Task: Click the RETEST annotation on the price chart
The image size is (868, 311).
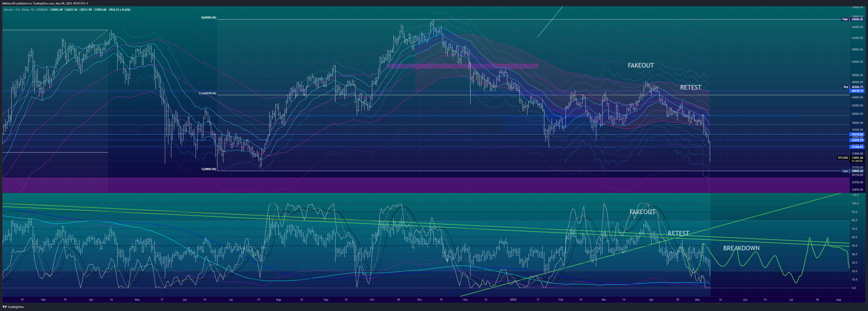Action: pyautogui.click(x=690, y=87)
